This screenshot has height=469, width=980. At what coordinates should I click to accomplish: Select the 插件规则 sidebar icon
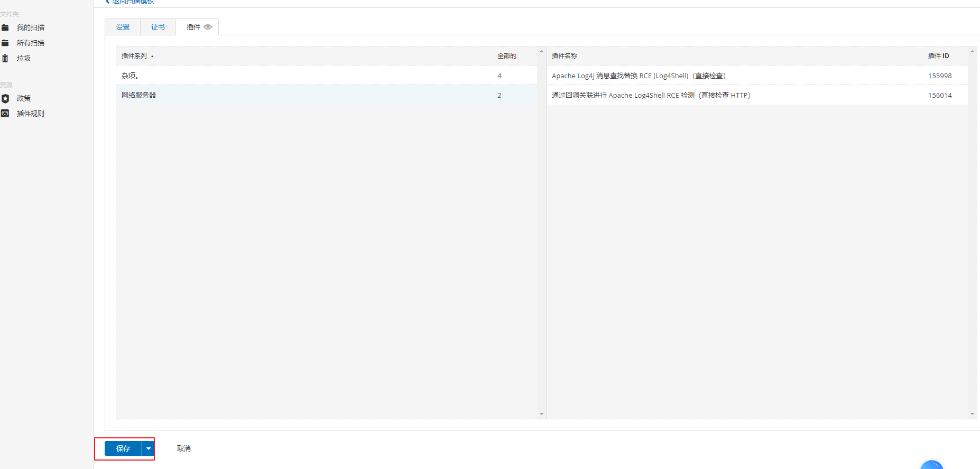tap(5, 114)
